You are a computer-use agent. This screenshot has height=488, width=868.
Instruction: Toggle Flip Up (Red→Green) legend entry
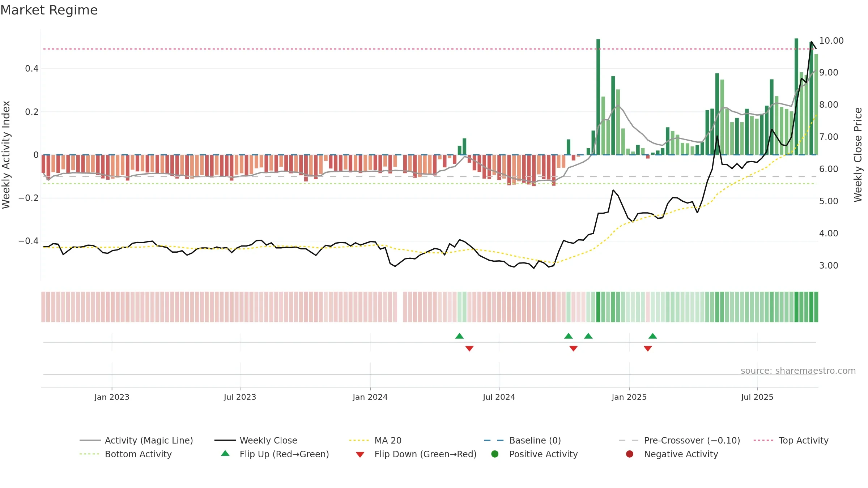(x=275, y=454)
